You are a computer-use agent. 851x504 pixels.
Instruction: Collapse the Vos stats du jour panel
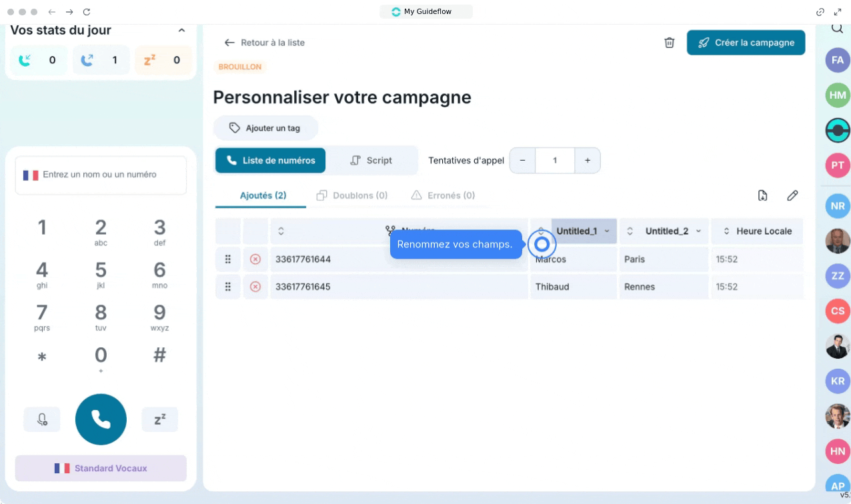[x=181, y=31]
